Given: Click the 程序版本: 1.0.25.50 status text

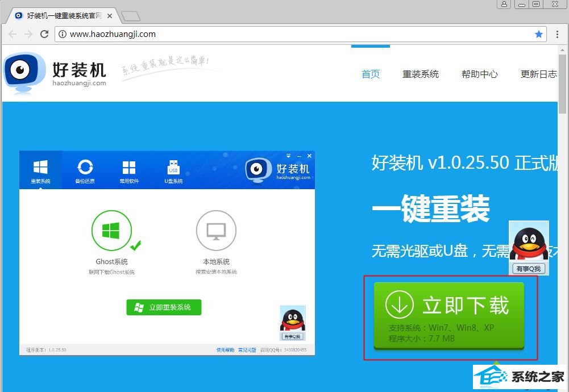Looking at the screenshot, I should [46, 350].
